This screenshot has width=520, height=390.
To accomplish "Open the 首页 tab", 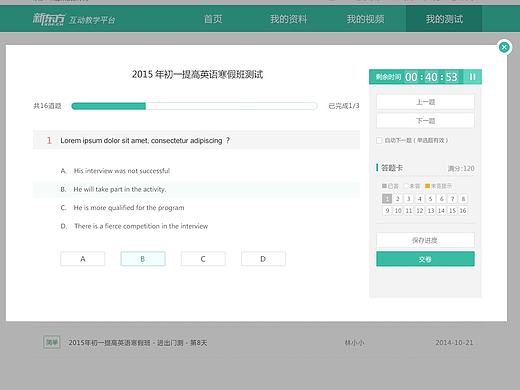I will point(213,19).
